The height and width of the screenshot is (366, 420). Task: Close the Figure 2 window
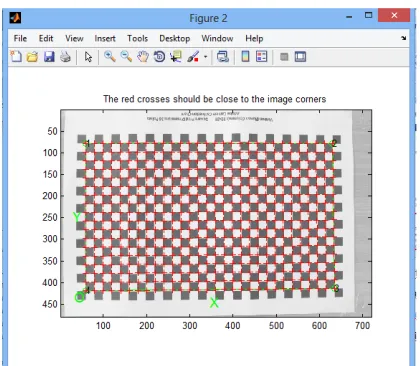tap(394, 15)
